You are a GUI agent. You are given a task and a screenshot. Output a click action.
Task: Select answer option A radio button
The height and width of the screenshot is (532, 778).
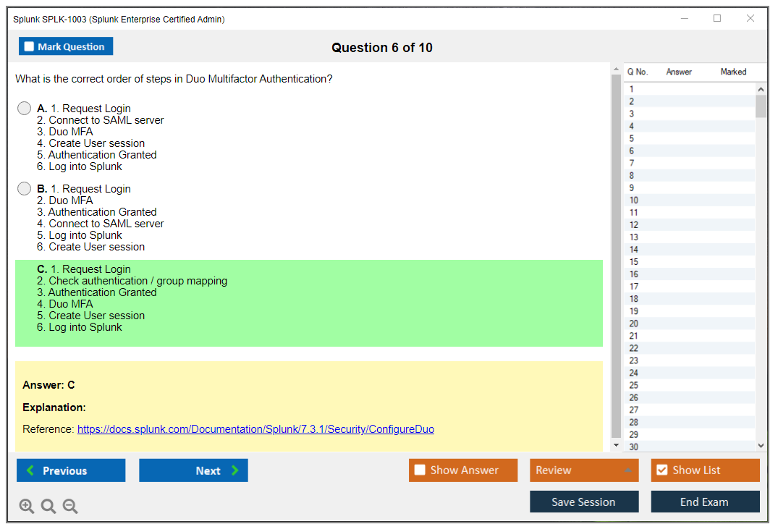(25, 109)
